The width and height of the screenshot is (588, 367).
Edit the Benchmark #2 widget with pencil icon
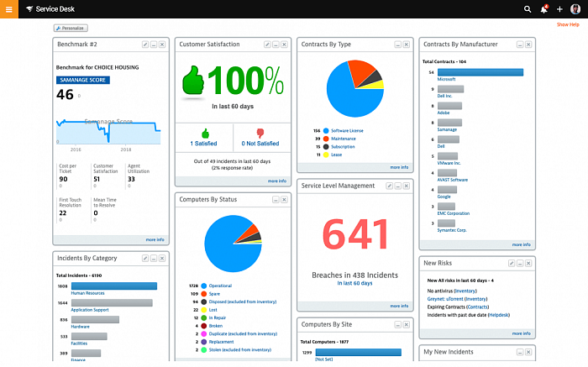145,43
